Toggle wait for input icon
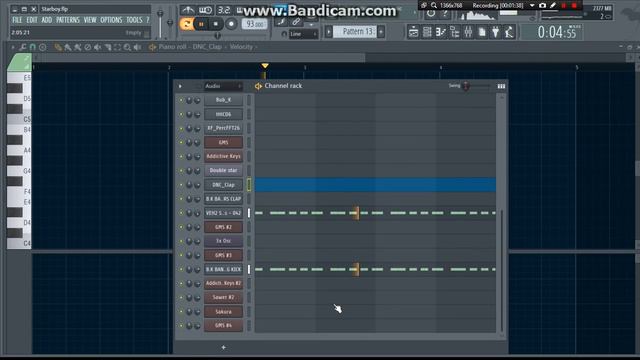 pyautogui.click(x=205, y=10)
